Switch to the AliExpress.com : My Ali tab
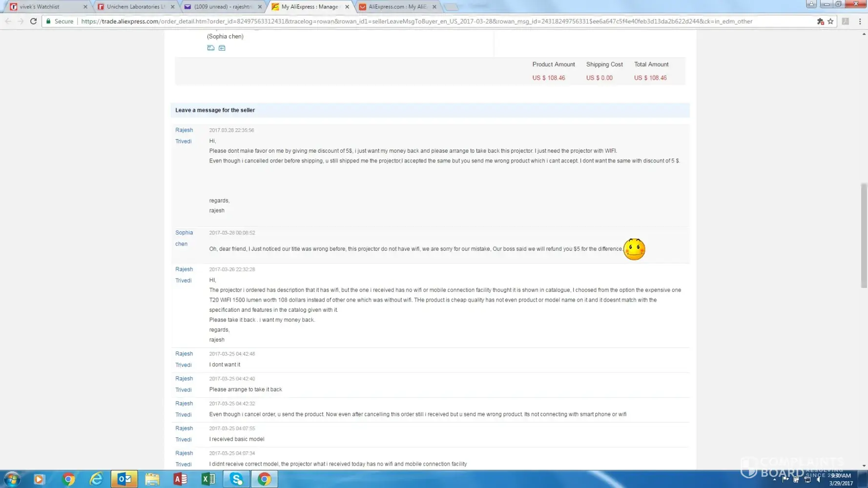Screen dimensions: 868x488 coord(397,7)
